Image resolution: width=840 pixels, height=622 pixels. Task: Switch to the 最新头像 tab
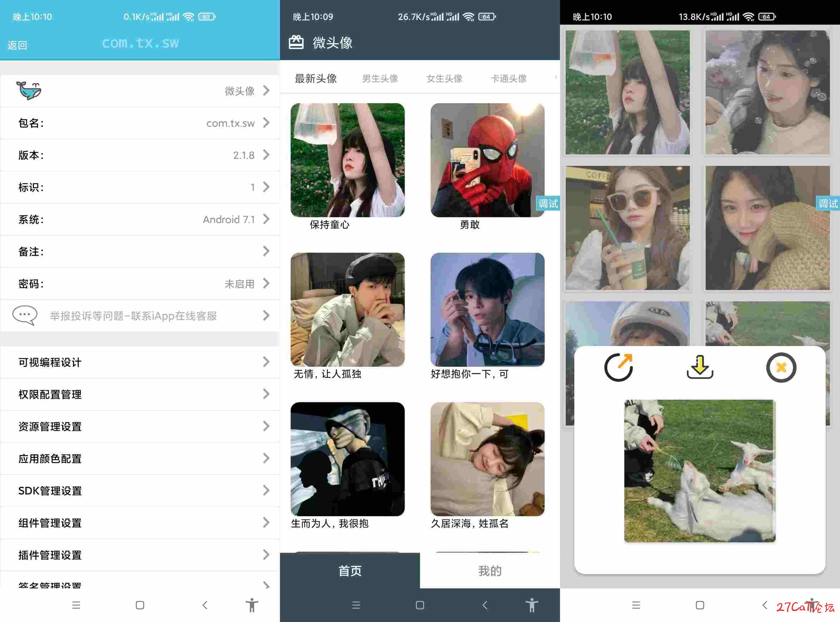coord(316,78)
